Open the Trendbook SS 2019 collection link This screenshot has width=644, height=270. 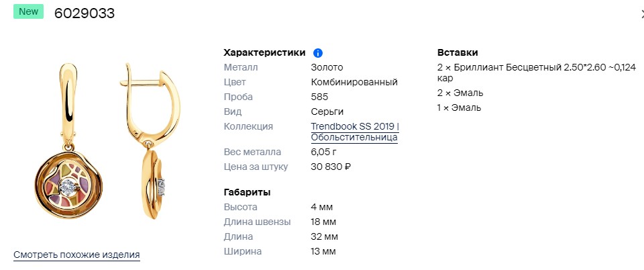pos(355,126)
